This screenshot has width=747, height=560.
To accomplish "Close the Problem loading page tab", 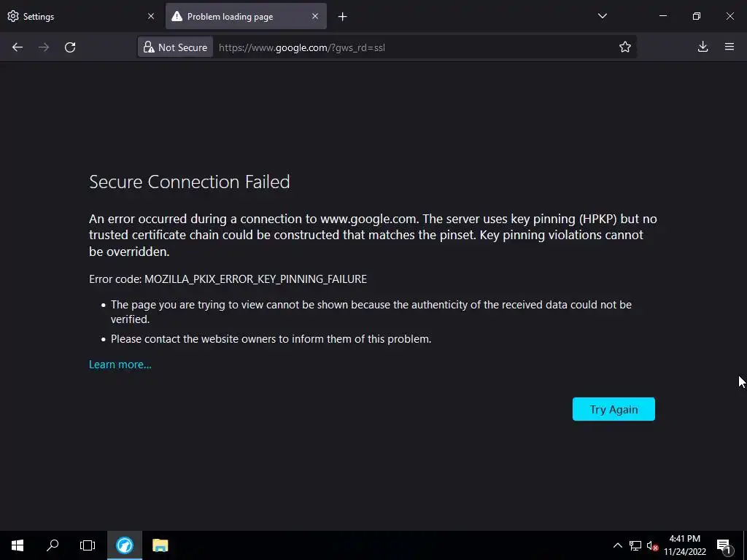I will 315,17.
